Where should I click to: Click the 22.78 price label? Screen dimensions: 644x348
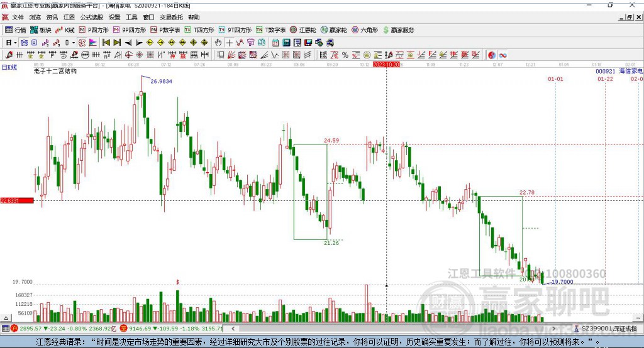527,192
